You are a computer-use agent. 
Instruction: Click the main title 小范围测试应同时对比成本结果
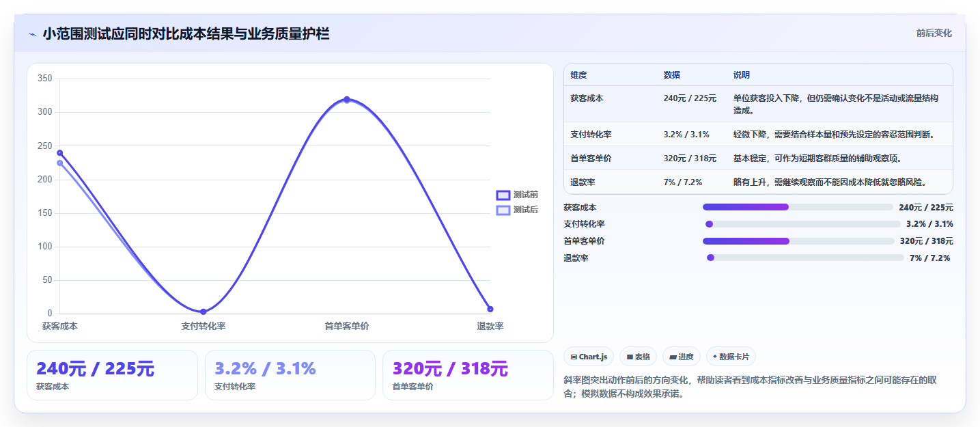186,33
